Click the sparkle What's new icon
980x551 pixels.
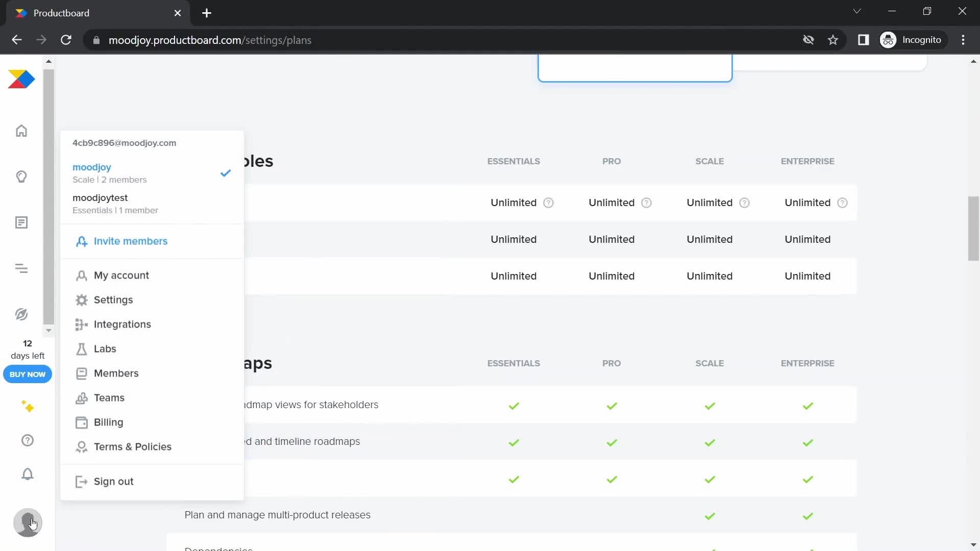(x=28, y=407)
